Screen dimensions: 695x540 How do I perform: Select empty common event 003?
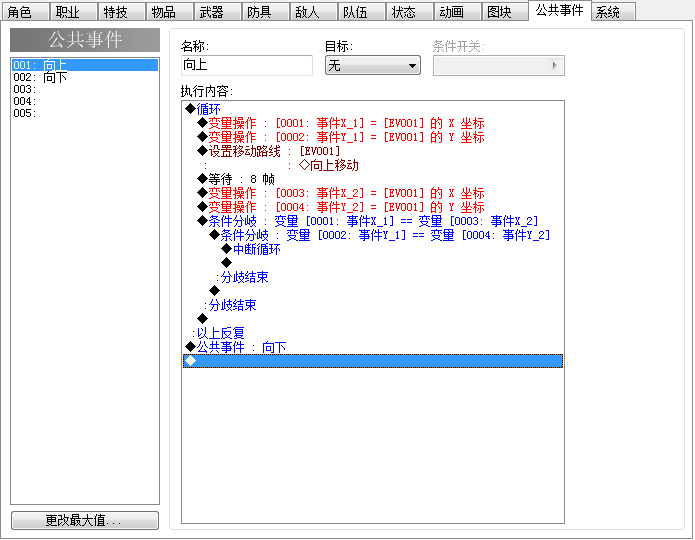tap(85, 89)
